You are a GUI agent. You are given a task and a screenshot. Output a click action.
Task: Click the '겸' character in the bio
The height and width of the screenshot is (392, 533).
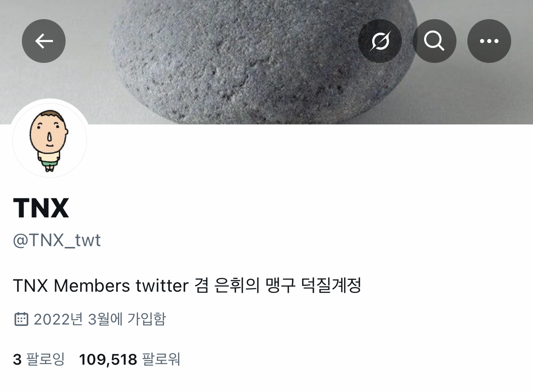click(x=201, y=285)
